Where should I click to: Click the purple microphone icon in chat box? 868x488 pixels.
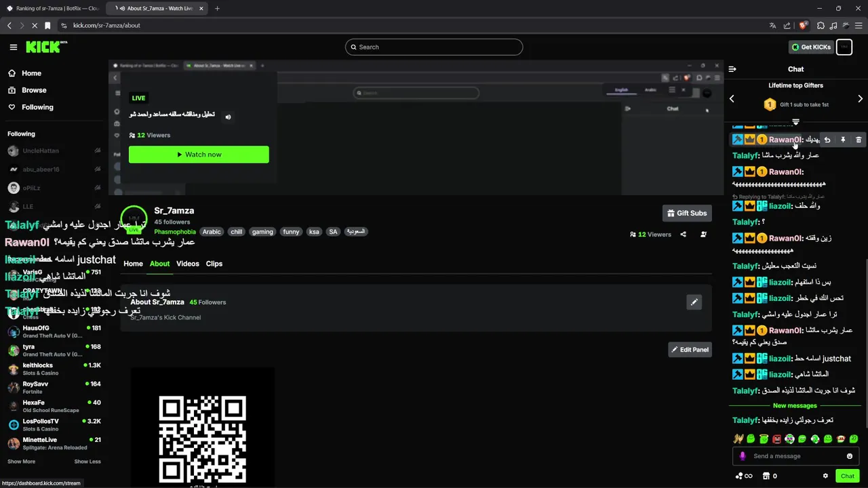[x=743, y=456]
